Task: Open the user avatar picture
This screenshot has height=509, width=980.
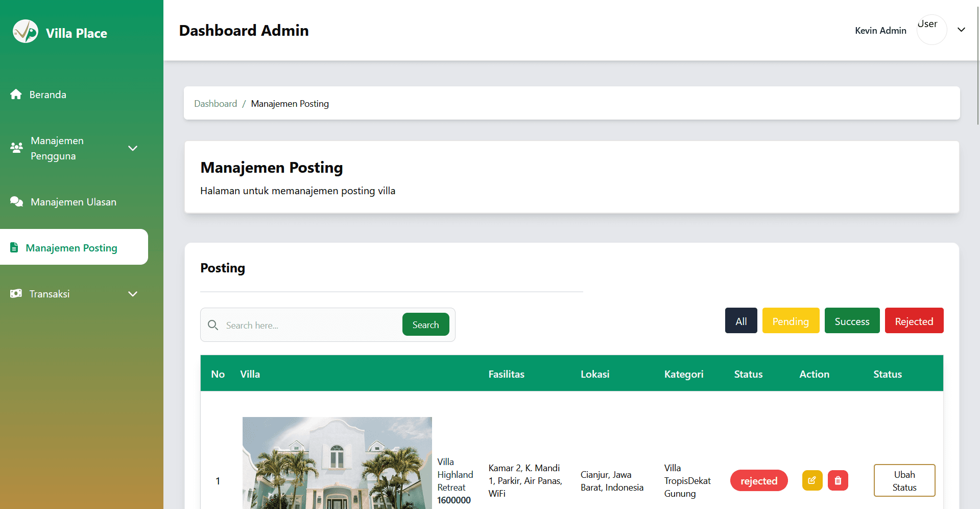Action: click(x=931, y=30)
